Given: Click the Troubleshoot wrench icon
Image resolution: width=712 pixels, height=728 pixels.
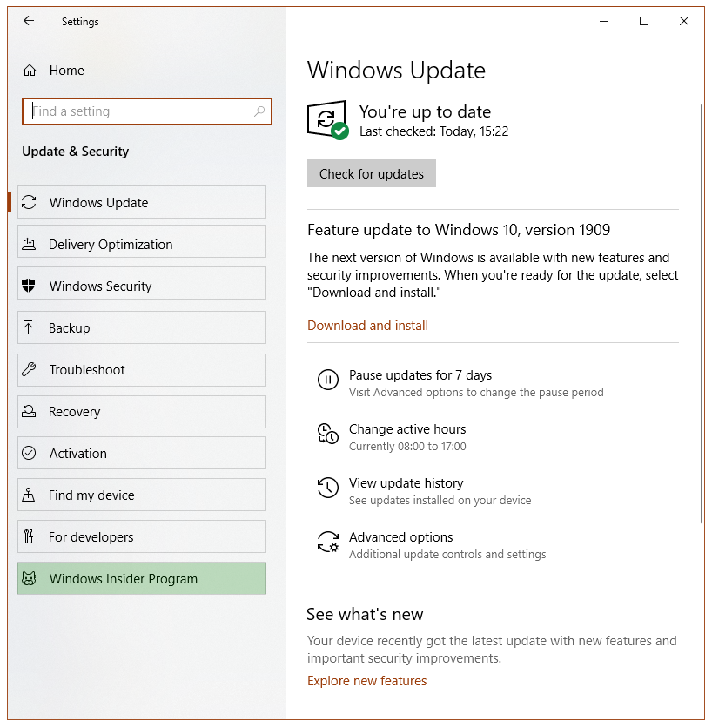Looking at the screenshot, I should point(29,369).
